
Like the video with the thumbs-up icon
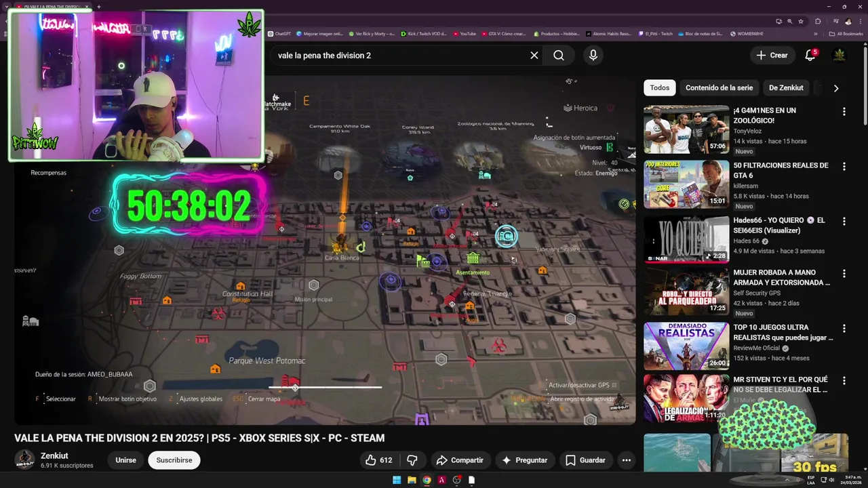click(x=379, y=460)
